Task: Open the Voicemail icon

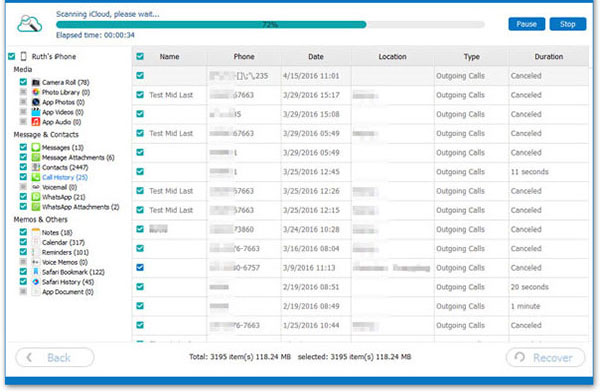Action: click(x=36, y=187)
